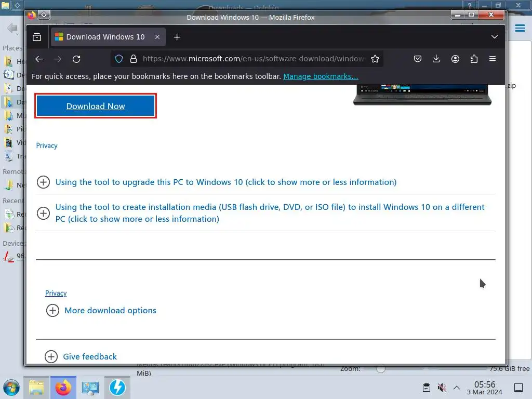This screenshot has width=532, height=399.
Task: Open system settings taskbar icon
Action: [x=90, y=388]
